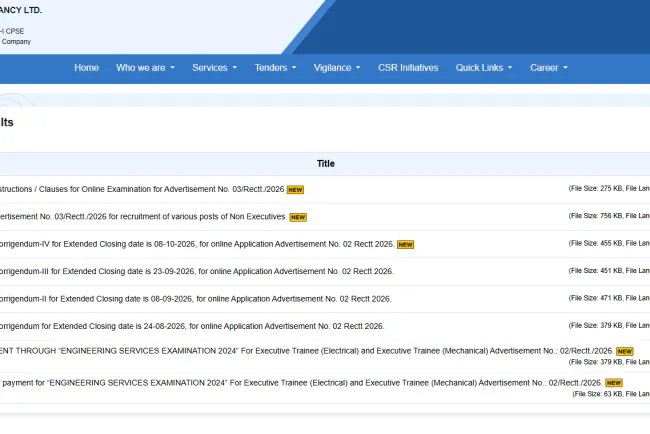Expand the Who we are dropdown menu

tap(145, 68)
